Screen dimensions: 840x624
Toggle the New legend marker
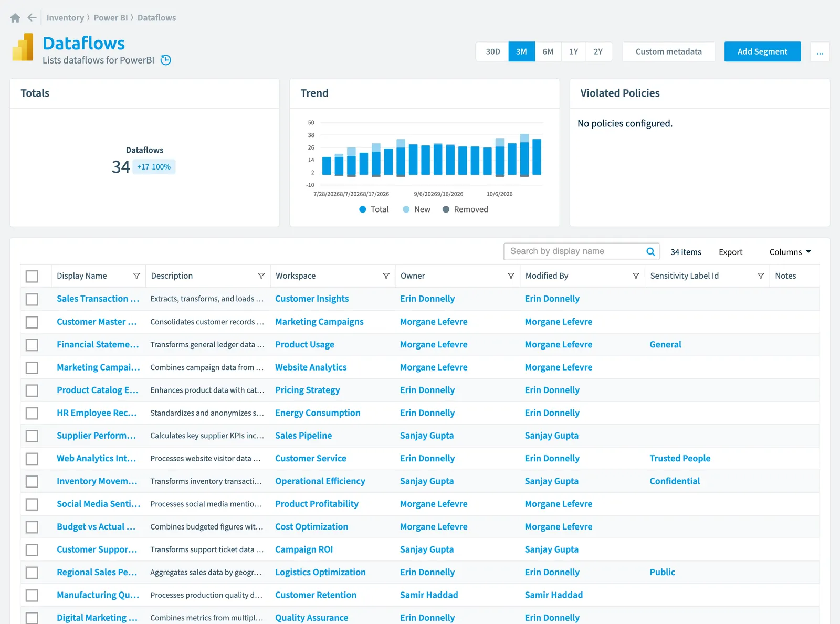point(406,209)
